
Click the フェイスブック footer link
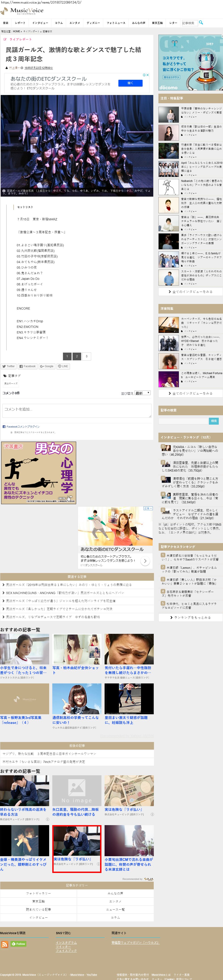pos(66,951)
